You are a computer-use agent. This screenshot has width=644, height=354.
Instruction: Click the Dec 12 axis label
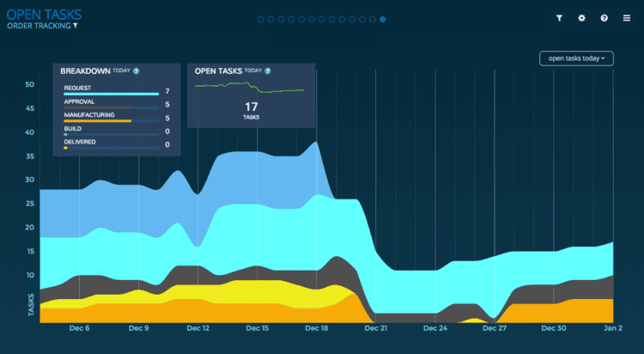[x=198, y=328]
